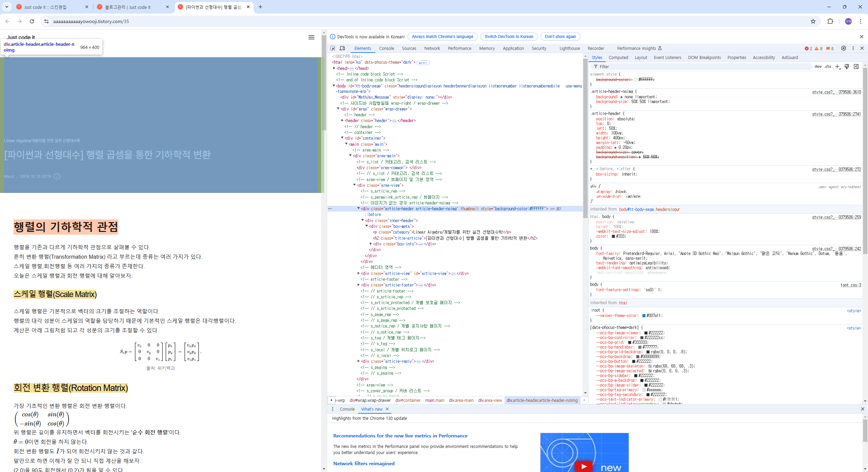Image resolution: width=868 pixels, height=472 pixels.
Task: Expand the background shorthand property triangle
Action: point(622,97)
